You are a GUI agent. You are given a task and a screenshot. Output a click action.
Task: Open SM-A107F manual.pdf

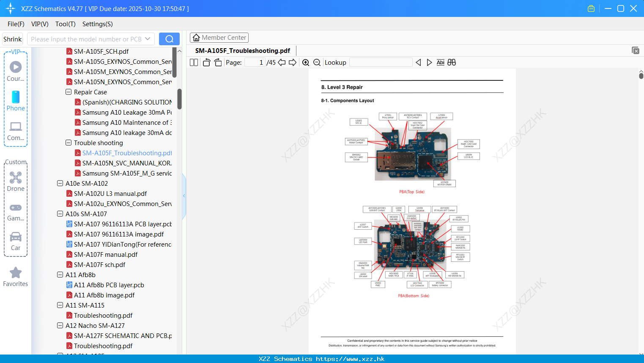click(102, 255)
